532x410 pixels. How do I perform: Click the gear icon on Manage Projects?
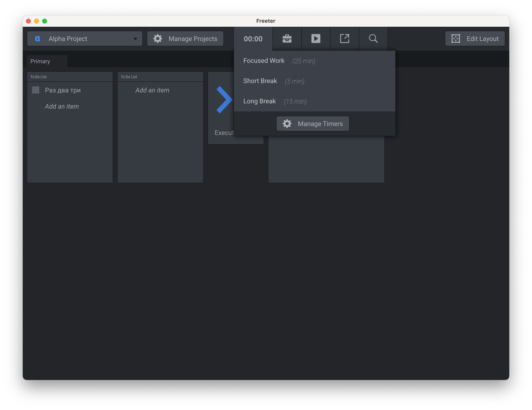[158, 39]
